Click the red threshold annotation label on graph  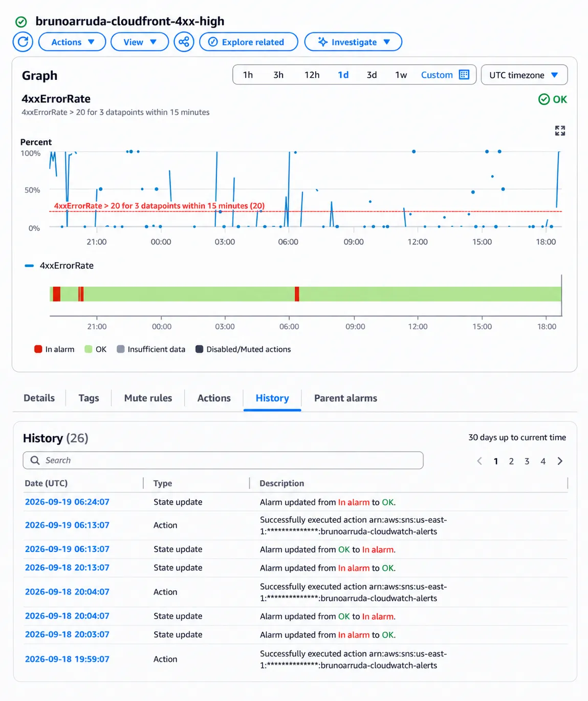[159, 205]
